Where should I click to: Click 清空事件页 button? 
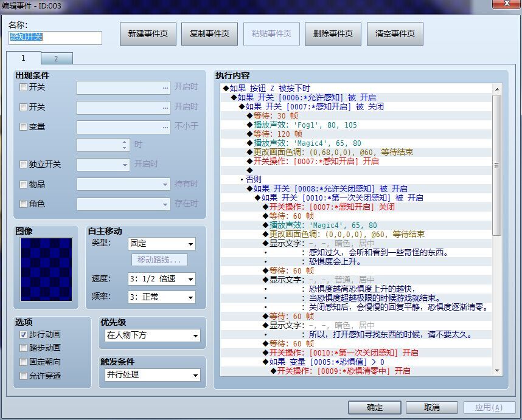(x=395, y=34)
